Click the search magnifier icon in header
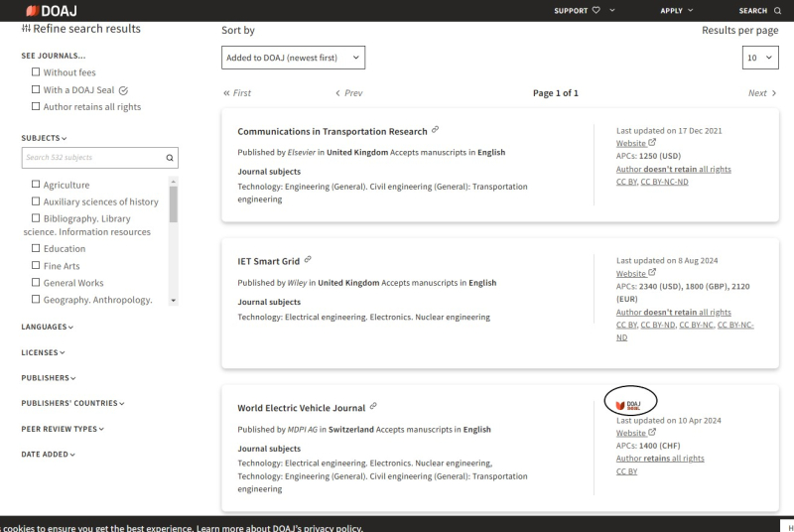The image size is (794, 532). (x=777, y=11)
